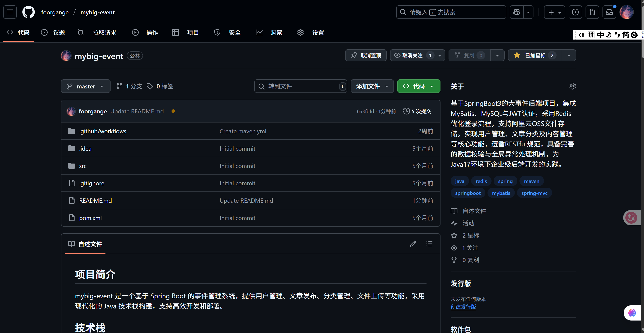Click the java topic tag

coord(460,181)
